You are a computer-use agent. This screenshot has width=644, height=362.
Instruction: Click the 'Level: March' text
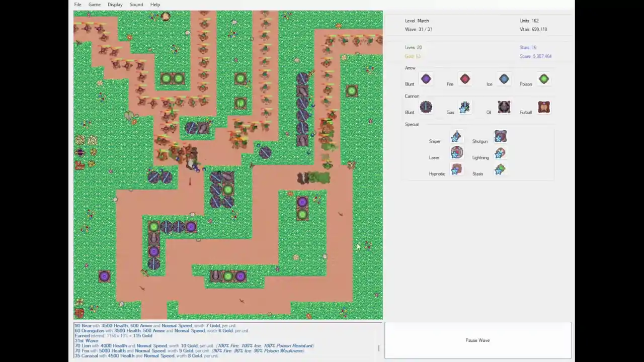(417, 21)
